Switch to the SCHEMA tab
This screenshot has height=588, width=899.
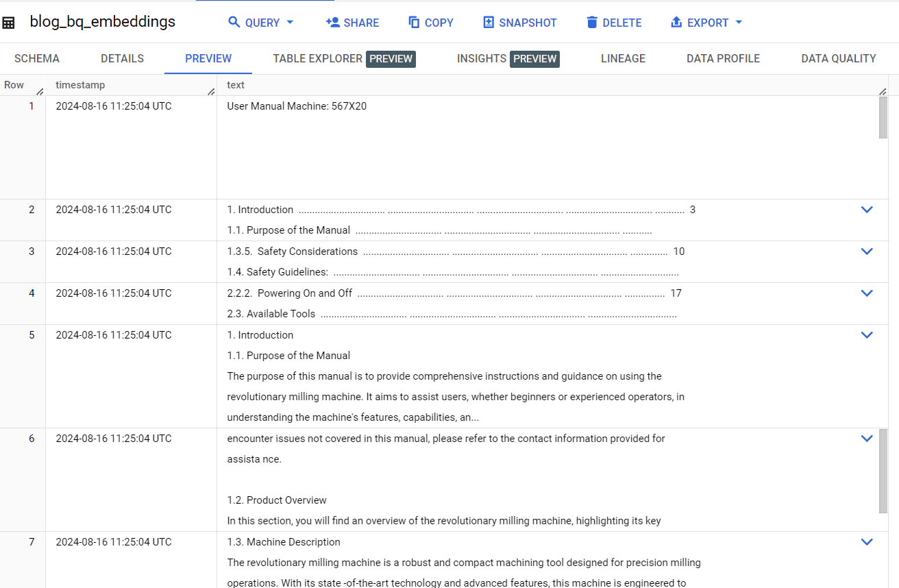pos(37,58)
